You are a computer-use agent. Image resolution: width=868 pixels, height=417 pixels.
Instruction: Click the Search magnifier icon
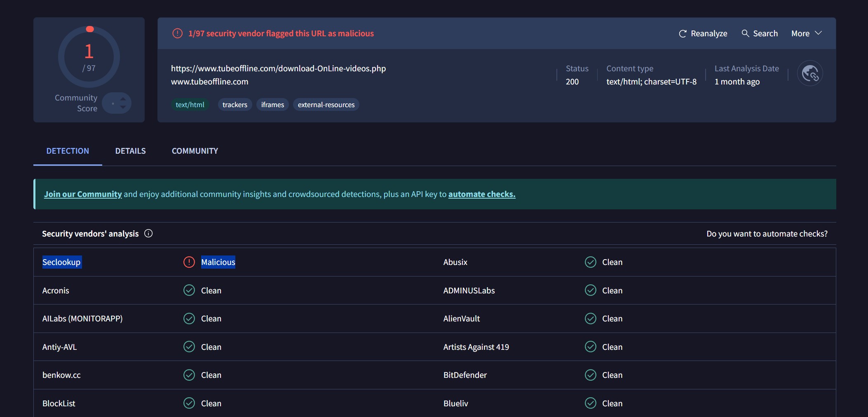click(745, 33)
